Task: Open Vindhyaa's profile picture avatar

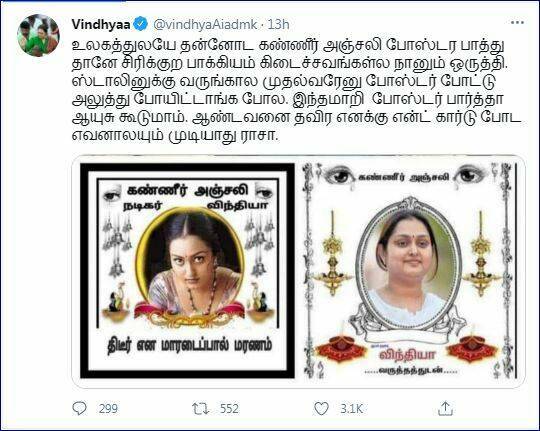Action: [38, 35]
